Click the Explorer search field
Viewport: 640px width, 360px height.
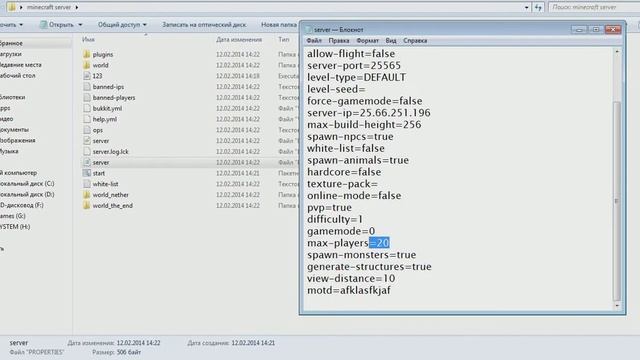594,7
